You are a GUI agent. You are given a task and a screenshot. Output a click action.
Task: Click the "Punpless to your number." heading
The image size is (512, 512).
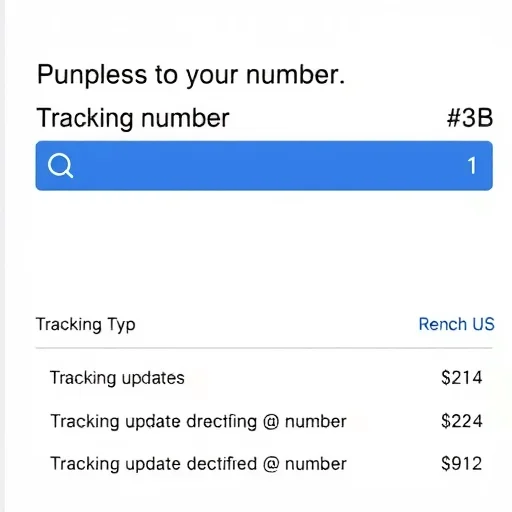[x=191, y=75]
